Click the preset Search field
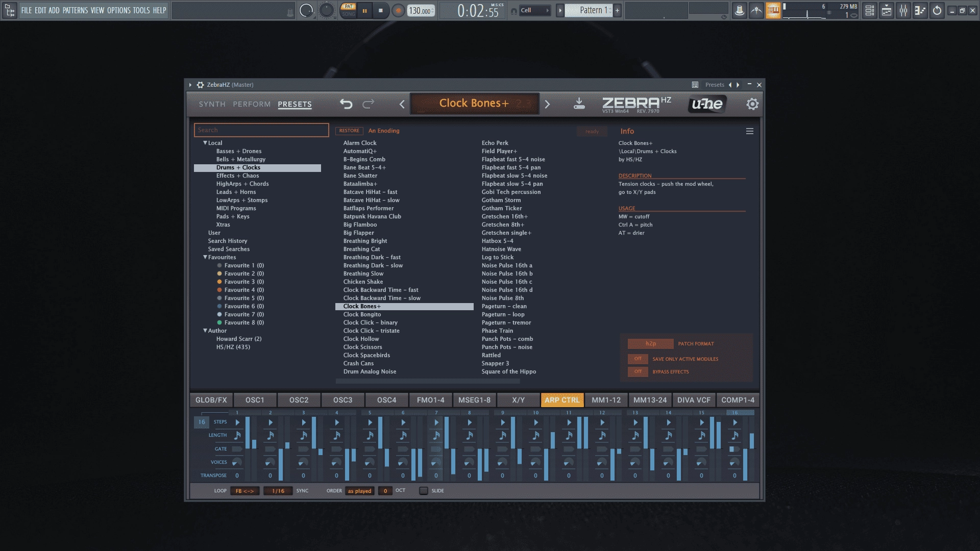This screenshot has height=551, width=980. coord(261,130)
